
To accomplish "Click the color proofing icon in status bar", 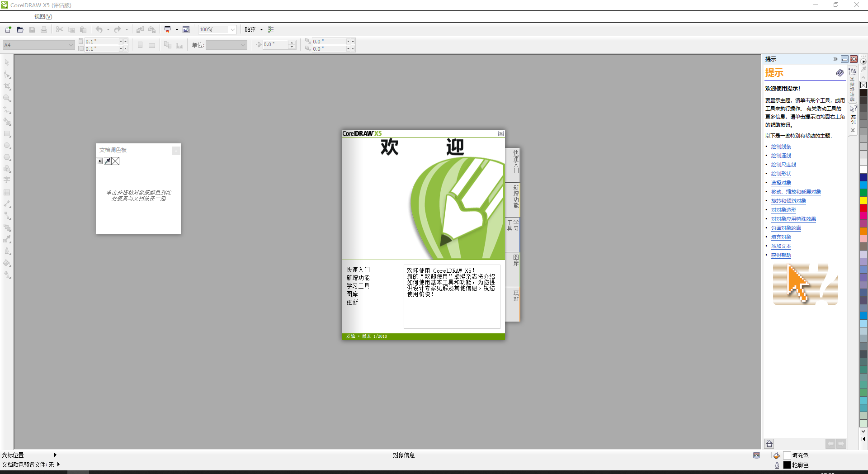I will pos(756,455).
